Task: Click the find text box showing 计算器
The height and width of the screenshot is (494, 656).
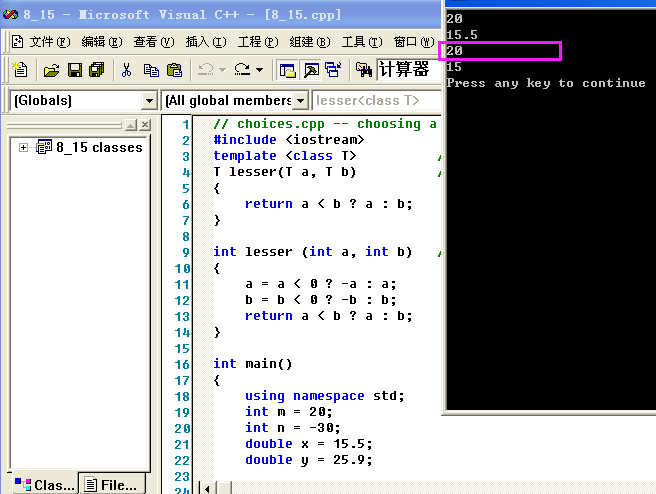Action: click(409, 69)
